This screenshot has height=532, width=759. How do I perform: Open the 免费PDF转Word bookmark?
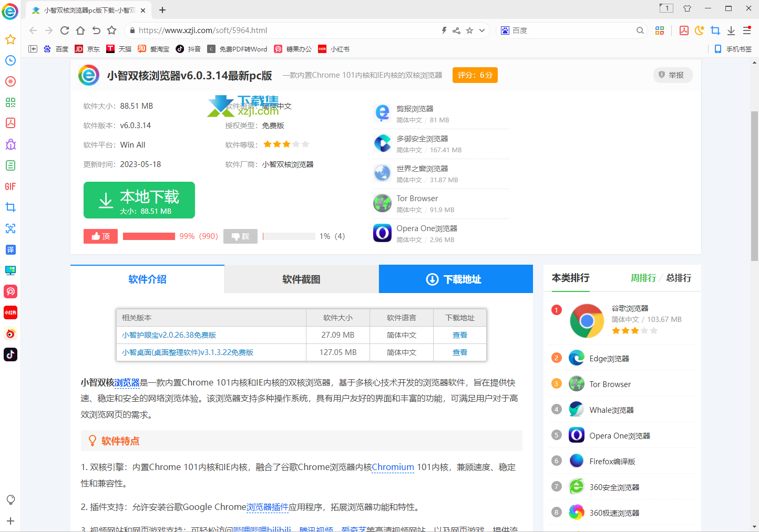coord(237,49)
